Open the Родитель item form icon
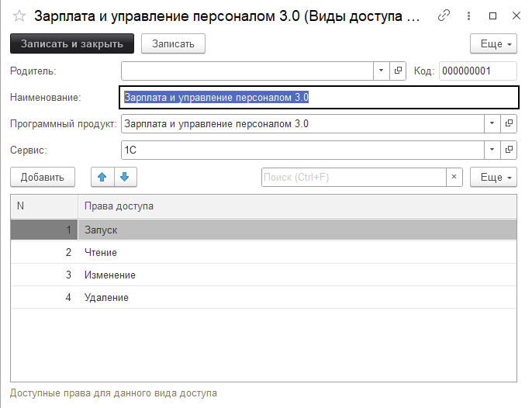 click(398, 71)
